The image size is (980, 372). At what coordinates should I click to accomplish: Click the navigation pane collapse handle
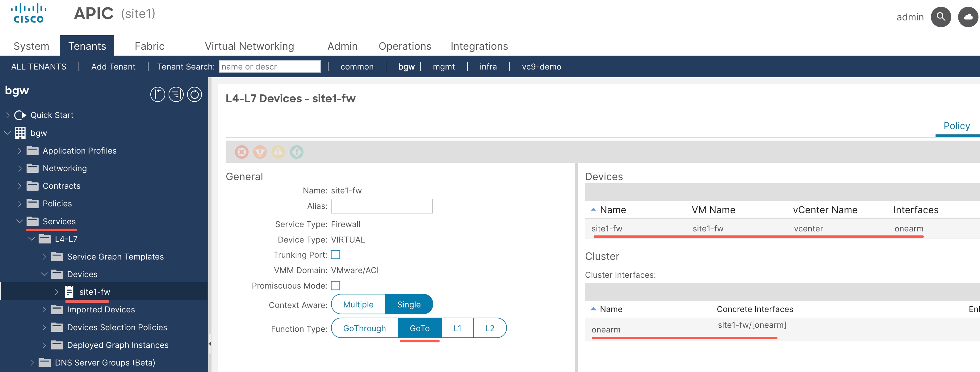pyautogui.click(x=210, y=344)
